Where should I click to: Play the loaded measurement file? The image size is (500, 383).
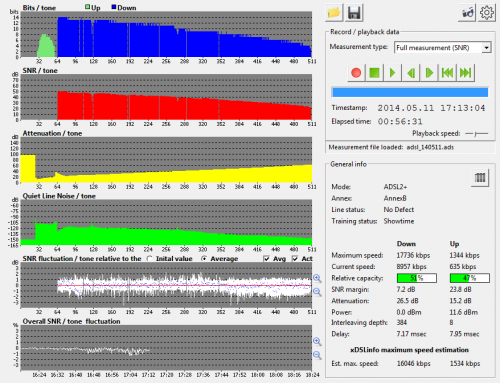point(392,73)
